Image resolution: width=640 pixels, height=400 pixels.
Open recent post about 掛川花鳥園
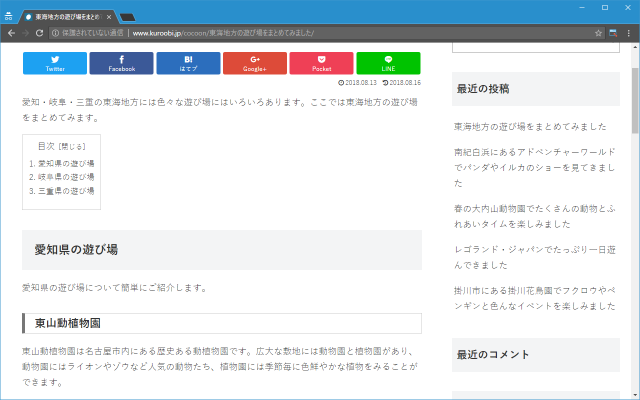535,298
